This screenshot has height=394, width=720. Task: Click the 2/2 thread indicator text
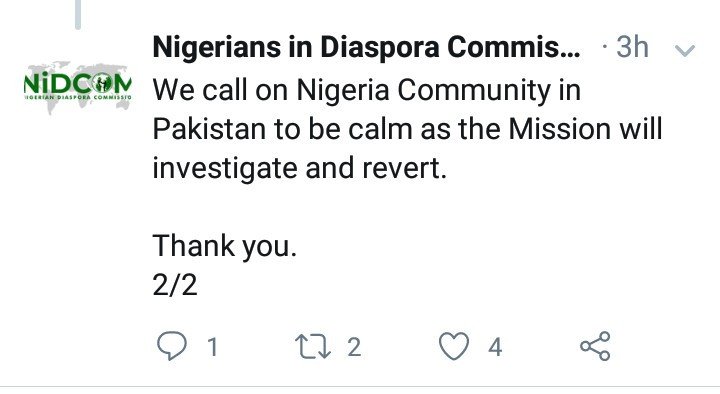175,285
